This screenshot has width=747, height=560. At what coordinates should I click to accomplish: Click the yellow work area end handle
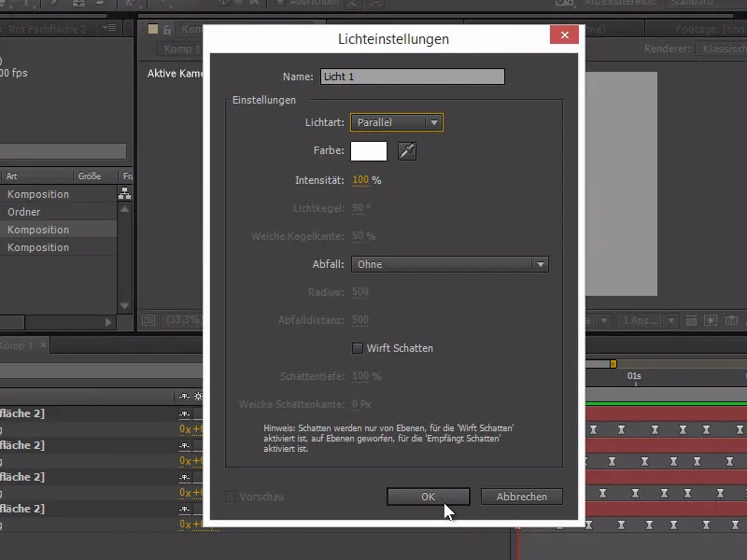tap(613, 364)
